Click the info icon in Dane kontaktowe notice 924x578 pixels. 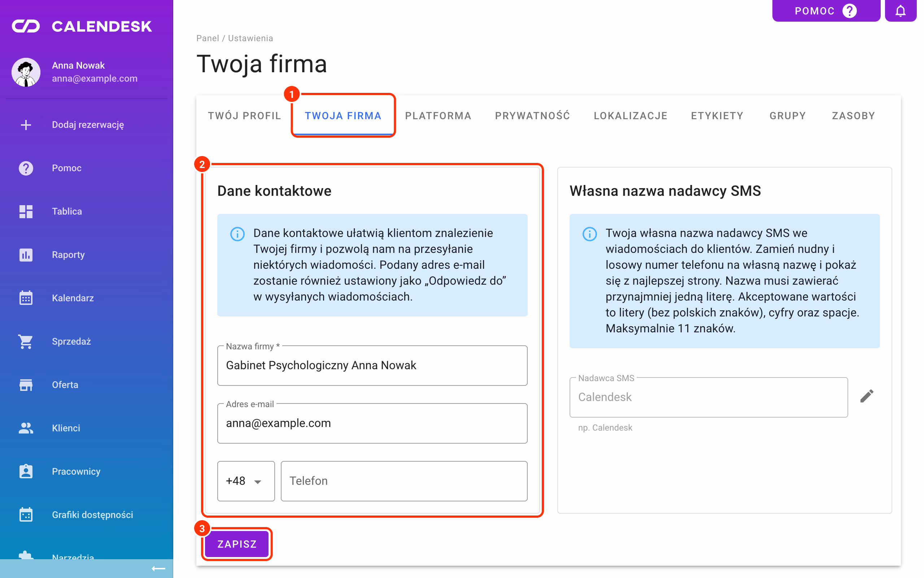click(x=237, y=234)
